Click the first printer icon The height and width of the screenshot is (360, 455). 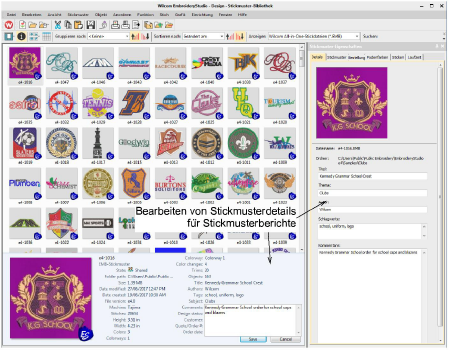tap(115, 25)
